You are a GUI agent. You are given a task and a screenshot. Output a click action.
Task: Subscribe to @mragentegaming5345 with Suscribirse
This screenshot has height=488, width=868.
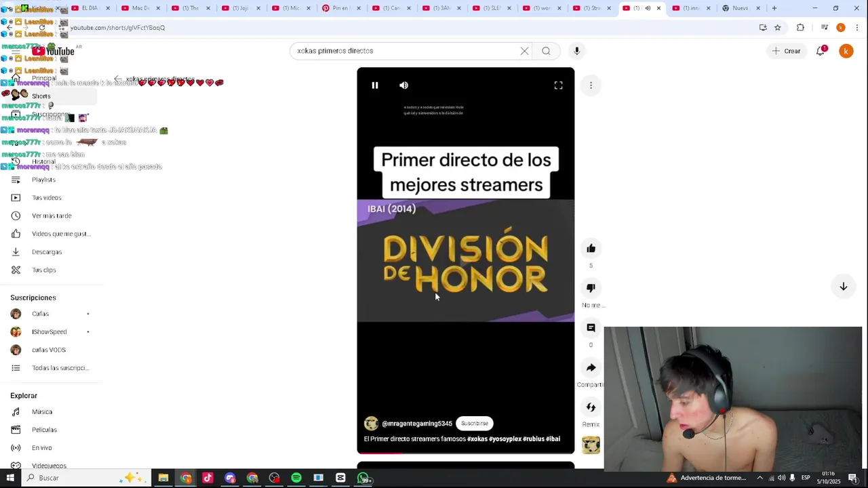click(x=475, y=424)
